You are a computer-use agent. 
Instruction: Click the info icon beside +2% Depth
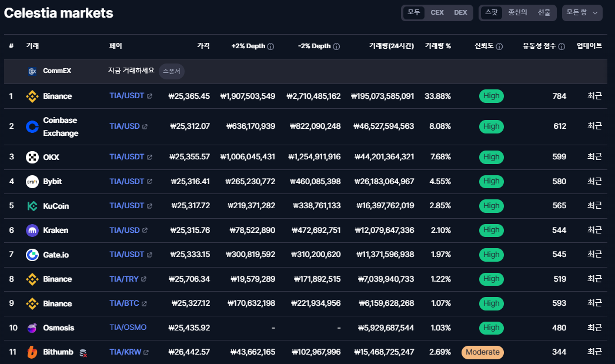coord(270,46)
